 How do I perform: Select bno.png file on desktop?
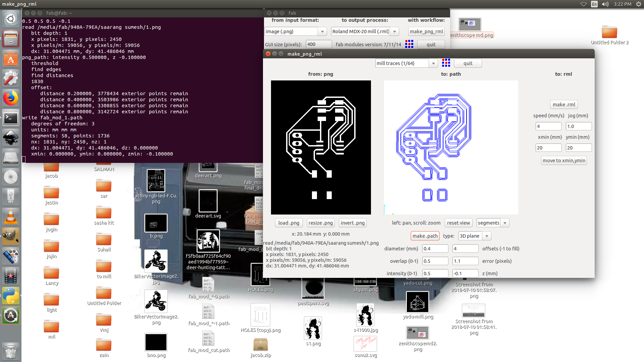[156, 345]
